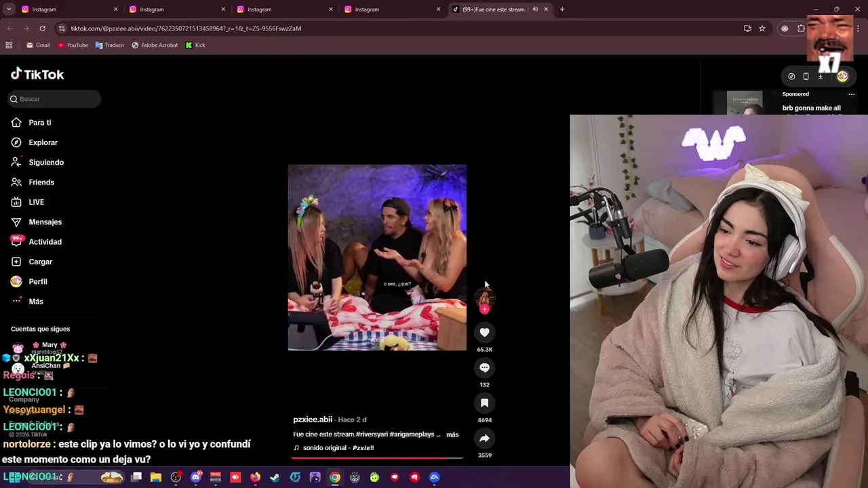868x488 pixels.
Task: Open the YouTube bookmark
Action: 73,45
